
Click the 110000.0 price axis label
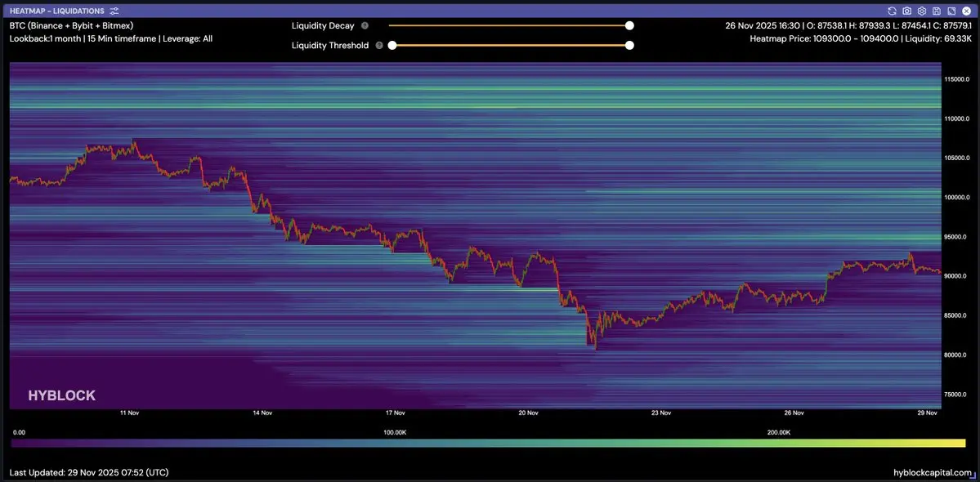[957, 118]
